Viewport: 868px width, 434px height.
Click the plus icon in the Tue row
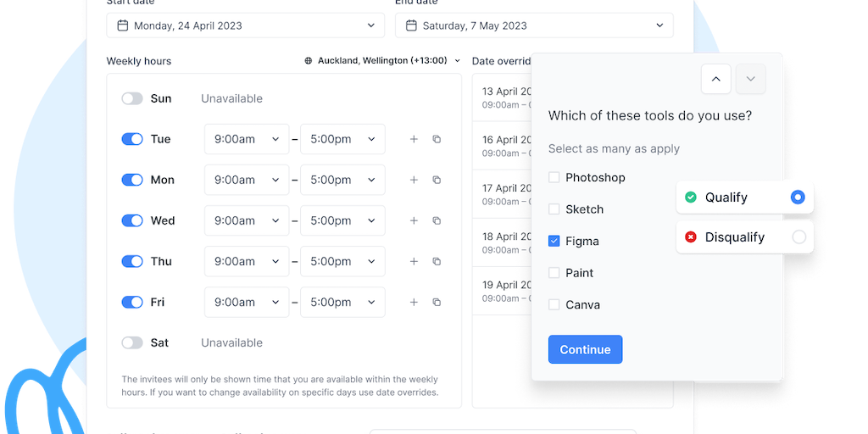[414, 139]
